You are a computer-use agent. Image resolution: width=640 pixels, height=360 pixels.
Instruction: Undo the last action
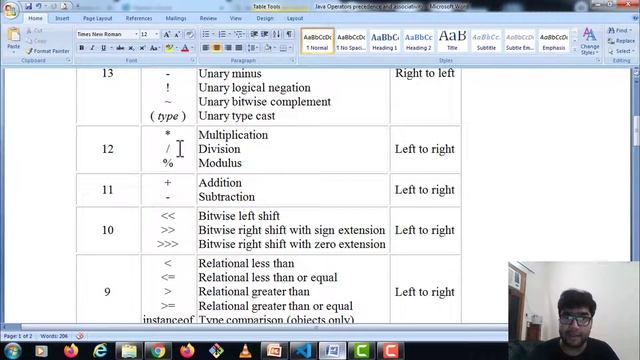point(38,6)
